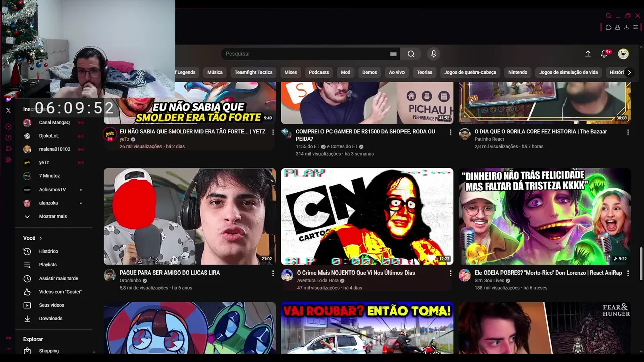Select the Mod chip
644x362 pixels.
tap(345, 72)
